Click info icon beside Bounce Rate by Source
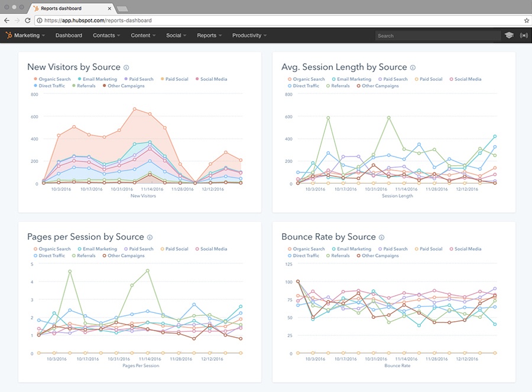Viewport: 532px width, 392px height. 381,237
